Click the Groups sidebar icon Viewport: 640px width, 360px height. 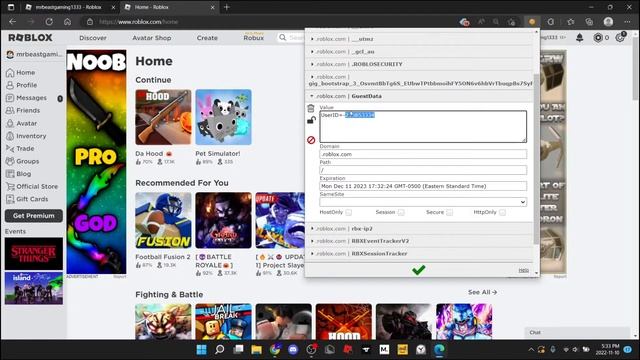click(10, 161)
